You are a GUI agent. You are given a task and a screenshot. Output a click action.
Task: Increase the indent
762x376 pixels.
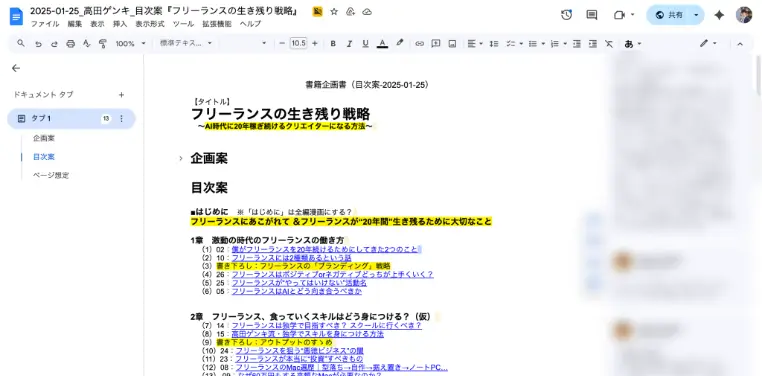[593, 44]
